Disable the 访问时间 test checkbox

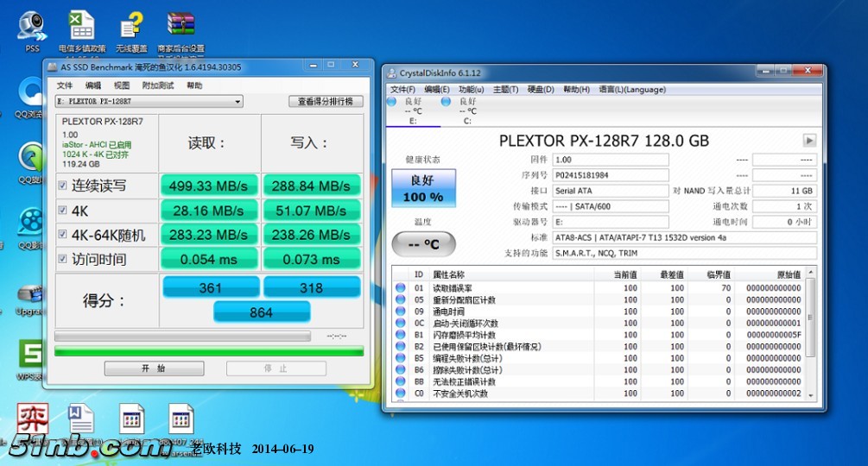point(62,259)
